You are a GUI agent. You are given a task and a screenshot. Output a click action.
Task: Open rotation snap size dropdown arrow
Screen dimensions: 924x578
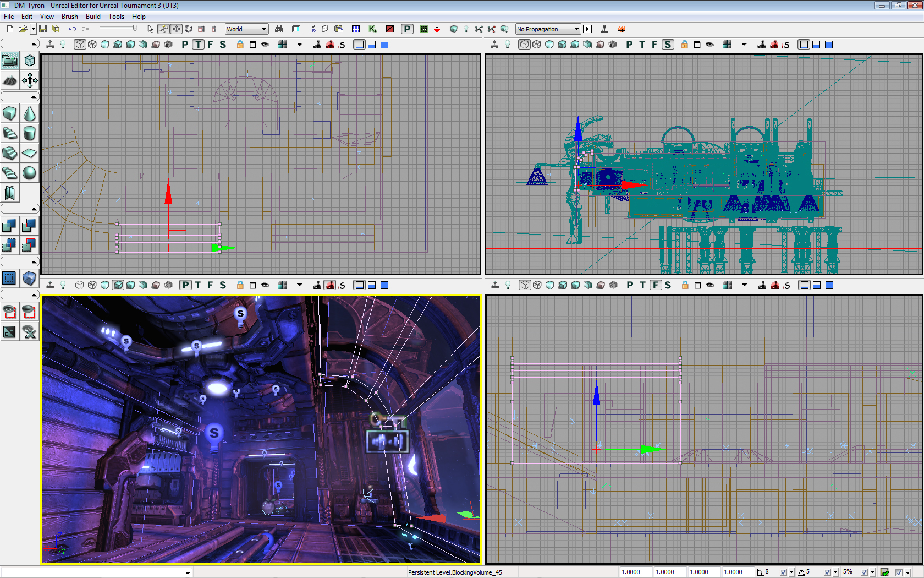pyautogui.click(x=835, y=572)
